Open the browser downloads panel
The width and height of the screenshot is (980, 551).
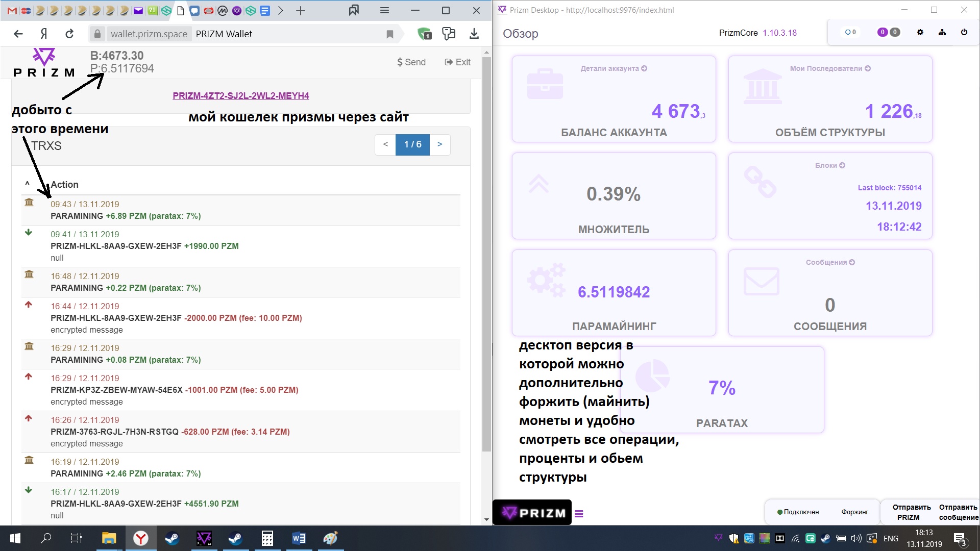tap(474, 34)
